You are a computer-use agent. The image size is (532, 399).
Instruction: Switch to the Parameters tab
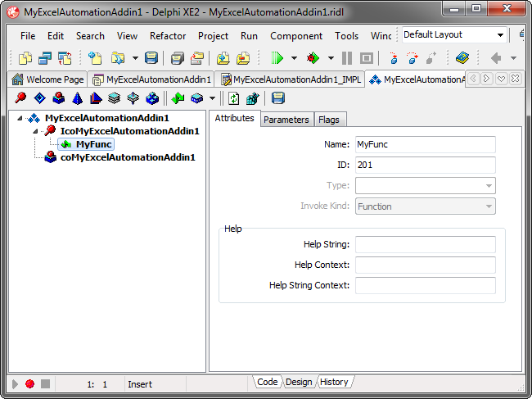[286, 120]
